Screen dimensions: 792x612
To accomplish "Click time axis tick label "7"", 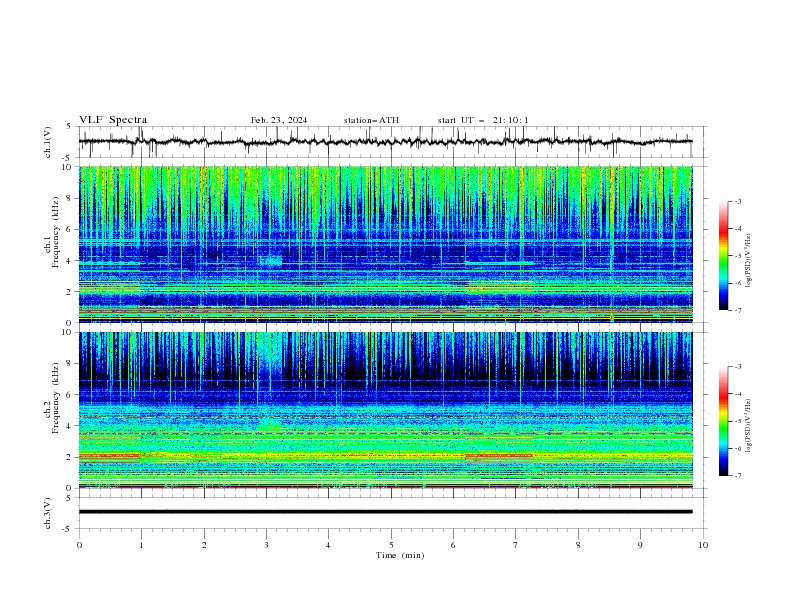I will click(x=516, y=545).
